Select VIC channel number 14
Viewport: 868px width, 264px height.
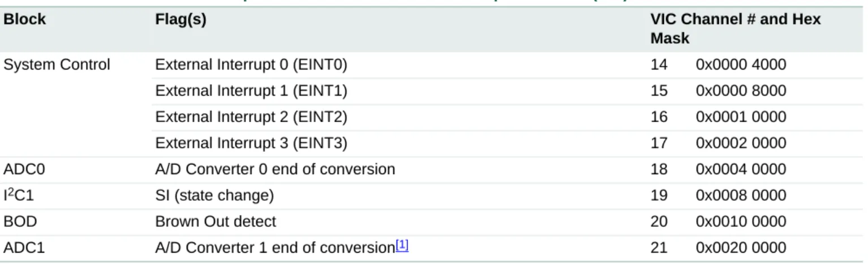tap(659, 65)
